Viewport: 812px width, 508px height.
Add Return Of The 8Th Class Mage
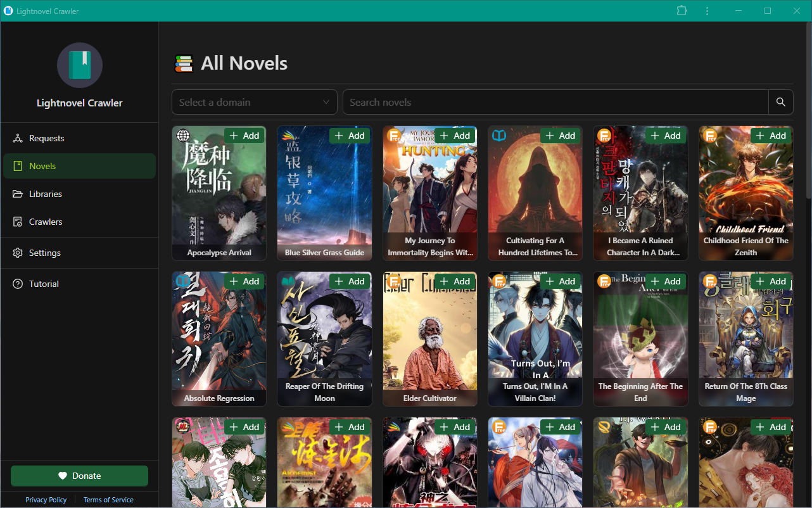(771, 281)
